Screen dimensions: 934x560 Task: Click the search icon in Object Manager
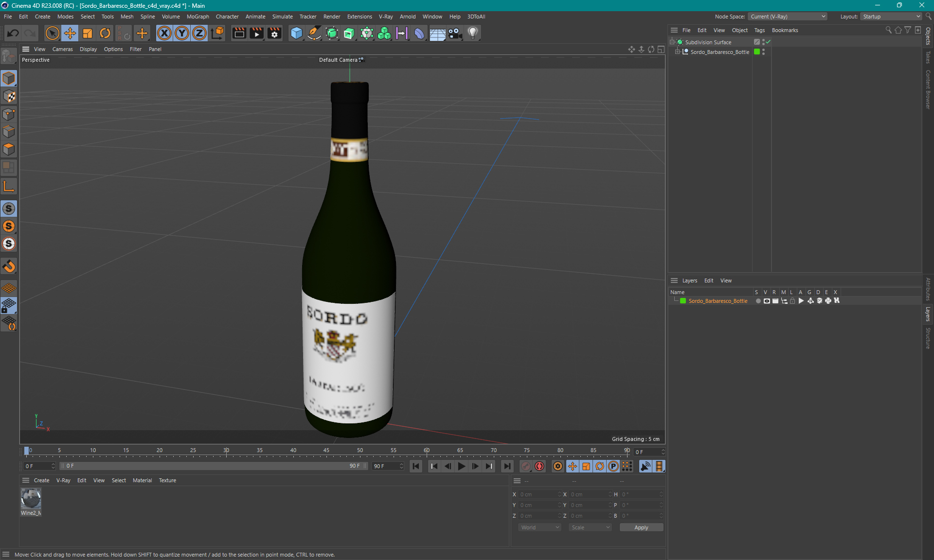888,30
